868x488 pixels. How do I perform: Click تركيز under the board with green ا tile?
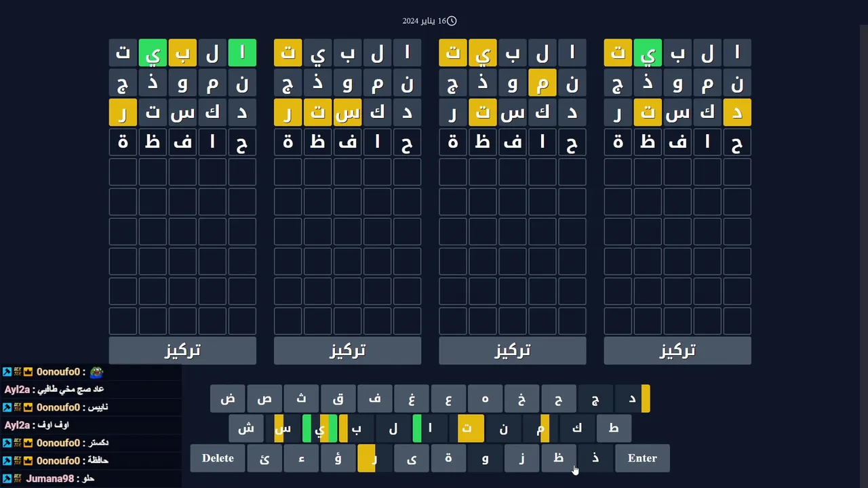182,350
